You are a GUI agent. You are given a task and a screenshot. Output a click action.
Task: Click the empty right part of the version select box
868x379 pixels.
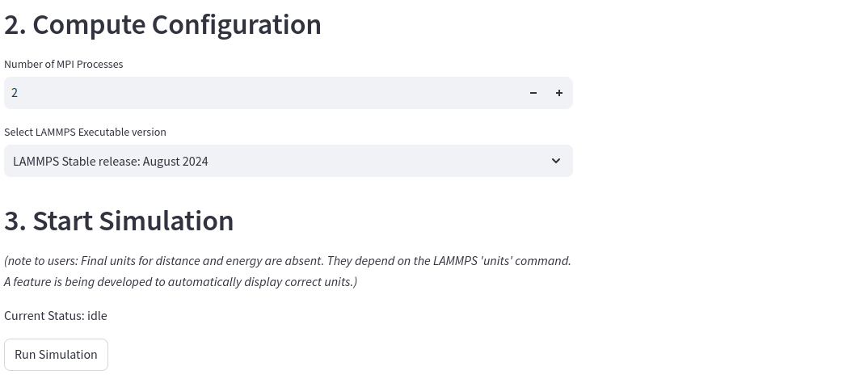pyautogui.click(x=377, y=161)
